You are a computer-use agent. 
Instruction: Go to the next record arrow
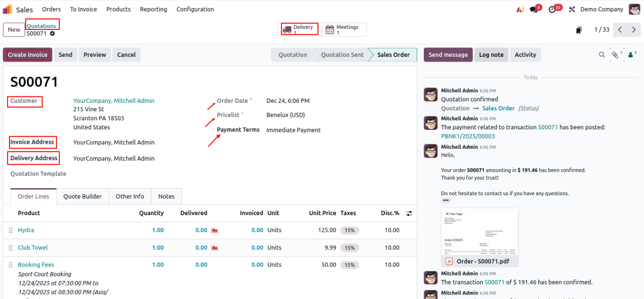(634, 30)
